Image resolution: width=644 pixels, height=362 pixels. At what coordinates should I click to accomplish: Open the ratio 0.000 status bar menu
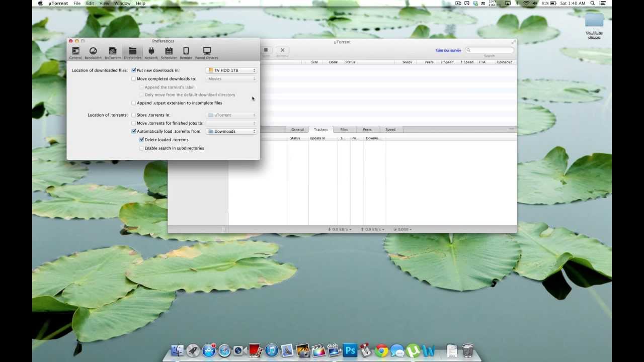click(x=403, y=229)
